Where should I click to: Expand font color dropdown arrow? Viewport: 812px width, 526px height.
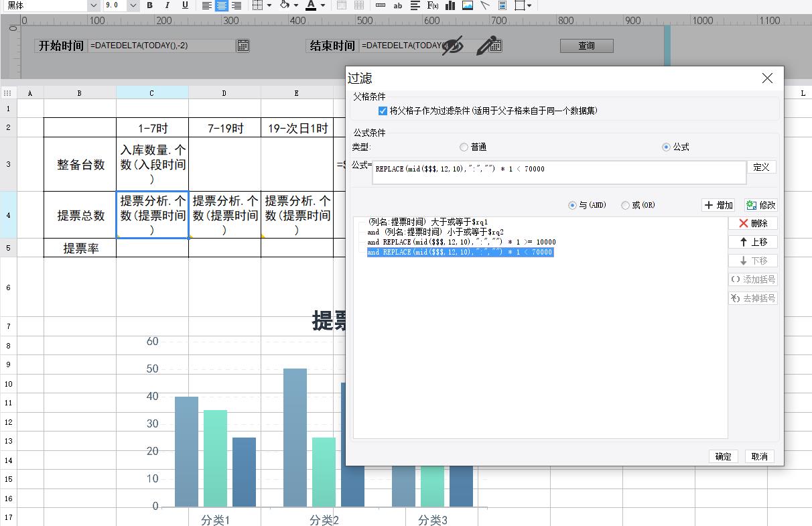click(x=323, y=5)
